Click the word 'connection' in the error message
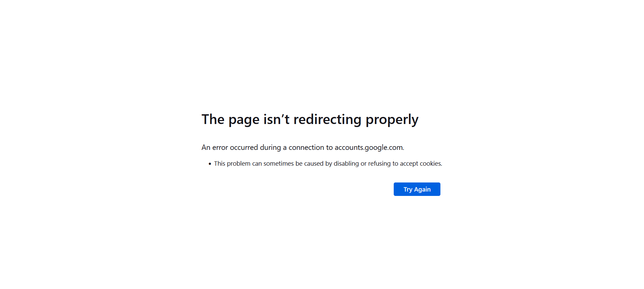The height and width of the screenshot is (289, 644). 306,148
